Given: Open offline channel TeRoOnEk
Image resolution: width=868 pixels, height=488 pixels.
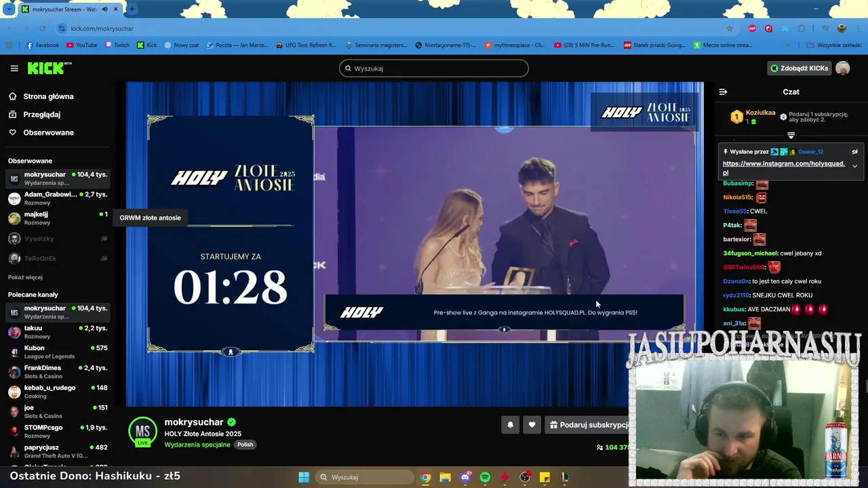Looking at the screenshot, I should [x=58, y=258].
